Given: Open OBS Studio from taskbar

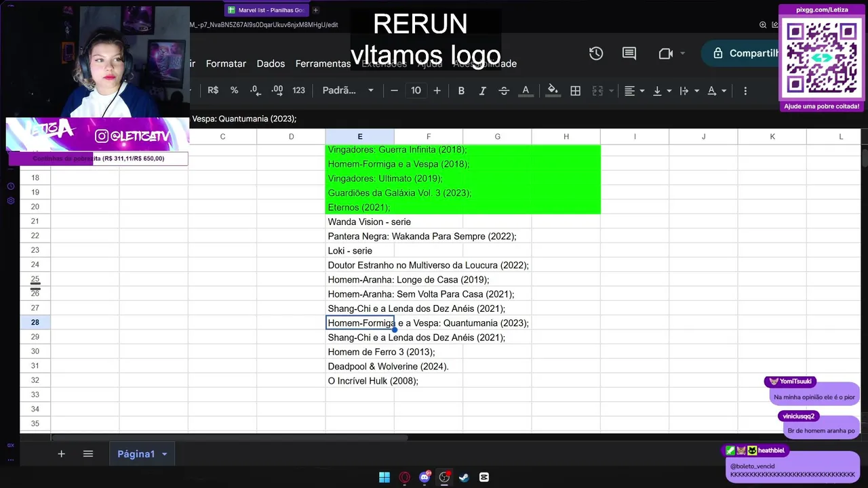Looking at the screenshot, I should 445,477.
